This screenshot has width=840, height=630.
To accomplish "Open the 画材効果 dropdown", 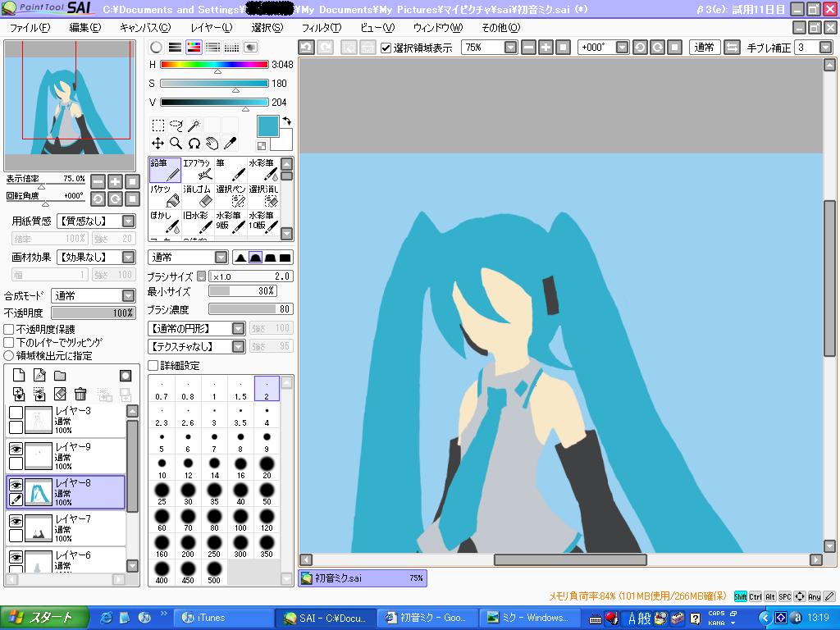I will 96,257.
